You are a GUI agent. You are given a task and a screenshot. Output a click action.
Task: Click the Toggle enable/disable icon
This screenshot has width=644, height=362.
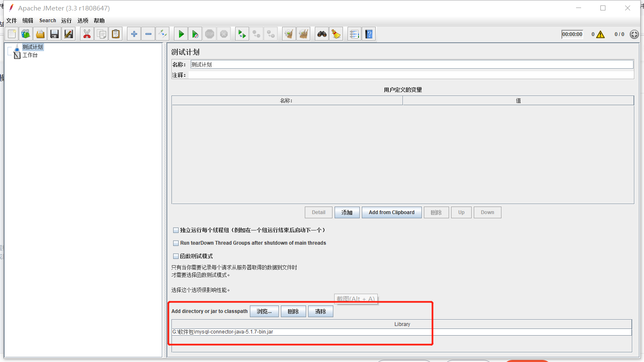tap(163, 34)
